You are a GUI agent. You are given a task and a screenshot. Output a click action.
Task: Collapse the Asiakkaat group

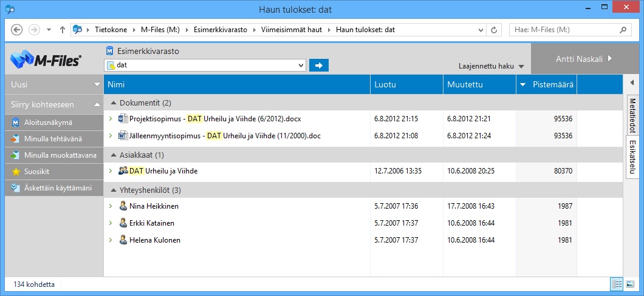pyautogui.click(x=114, y=155)
